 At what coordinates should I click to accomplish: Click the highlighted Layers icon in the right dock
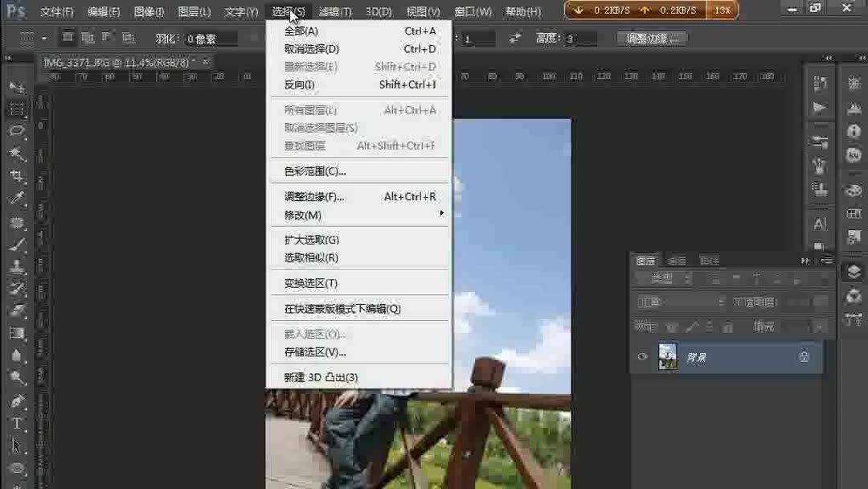tap(853, 272)
